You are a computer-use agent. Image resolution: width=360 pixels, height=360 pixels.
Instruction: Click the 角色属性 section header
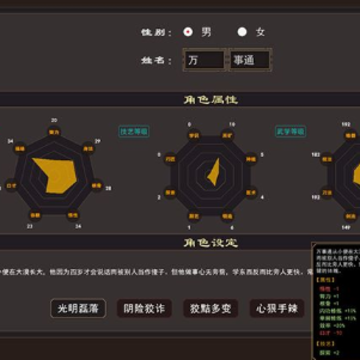[x=211, y=100]
